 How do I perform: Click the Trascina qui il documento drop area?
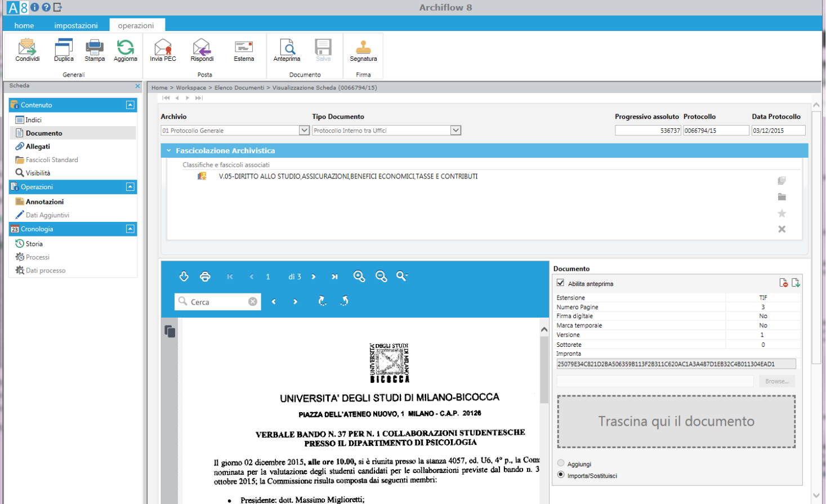676,421
